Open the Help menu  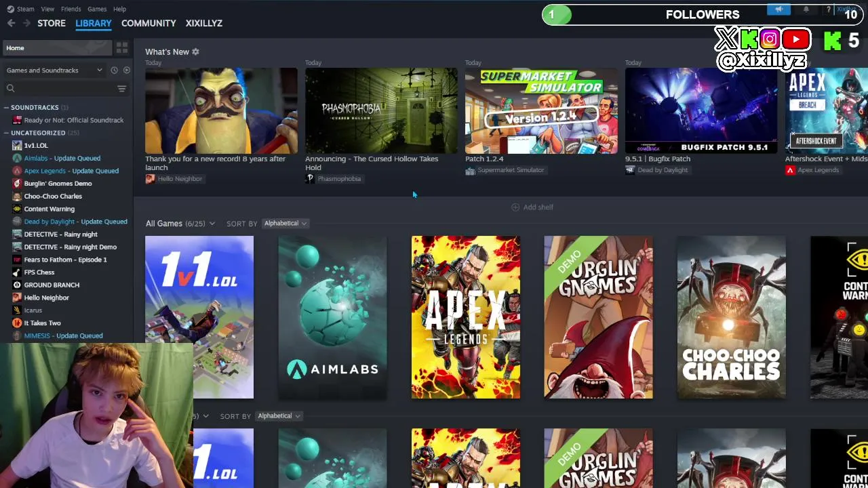[119, 9]
